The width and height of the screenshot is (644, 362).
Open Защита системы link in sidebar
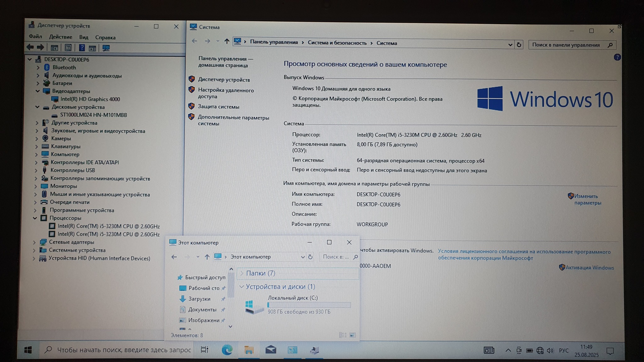coord(218,107)
